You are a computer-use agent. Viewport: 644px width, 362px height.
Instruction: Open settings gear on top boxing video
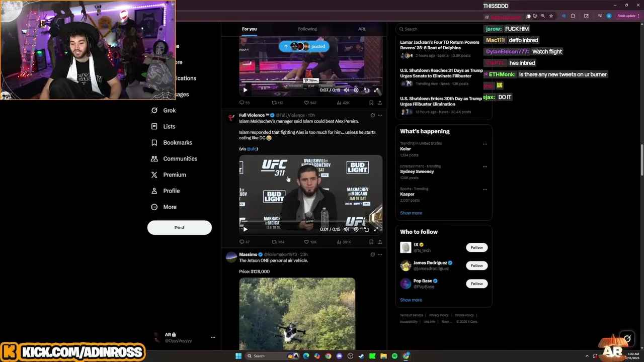[x=356, y=90]
